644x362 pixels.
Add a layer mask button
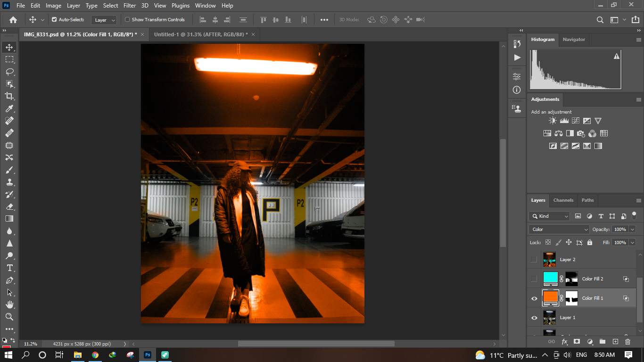tap(577, 341)
